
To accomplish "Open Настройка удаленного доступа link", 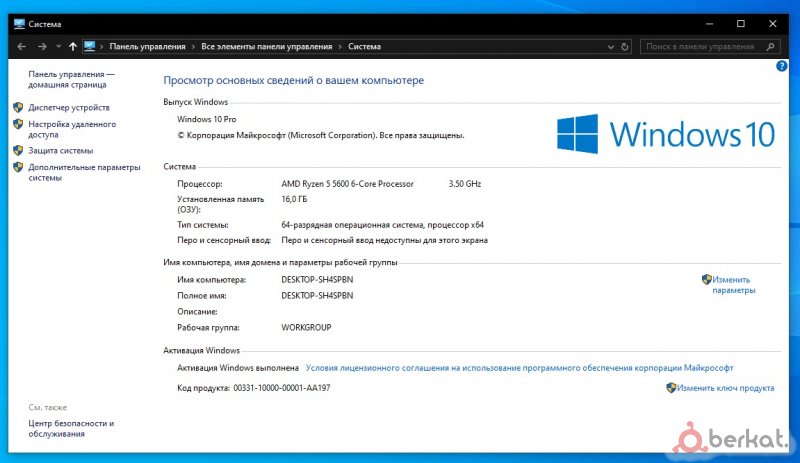I will point(72,129).
